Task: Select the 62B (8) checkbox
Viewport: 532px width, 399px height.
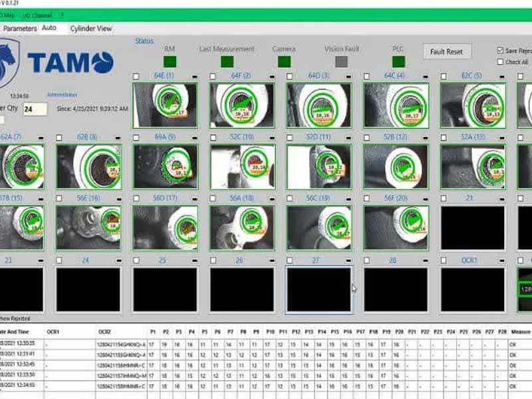Action: coord(59,138)
